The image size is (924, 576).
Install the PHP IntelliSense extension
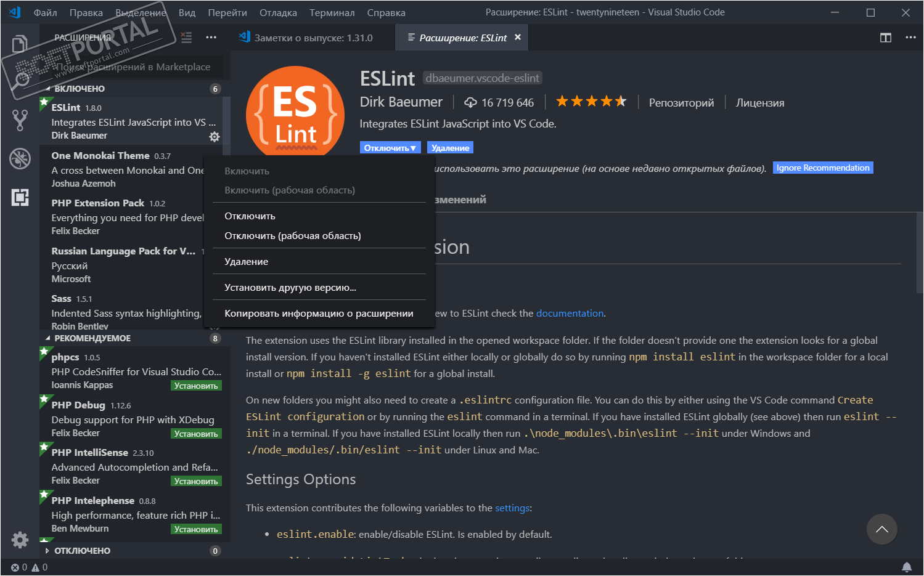point(195,481)
